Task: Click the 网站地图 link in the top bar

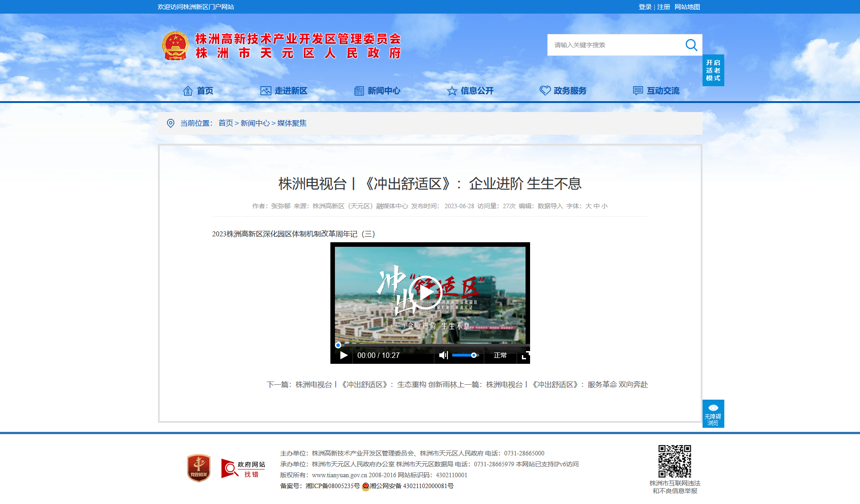Action: (687, 7)
